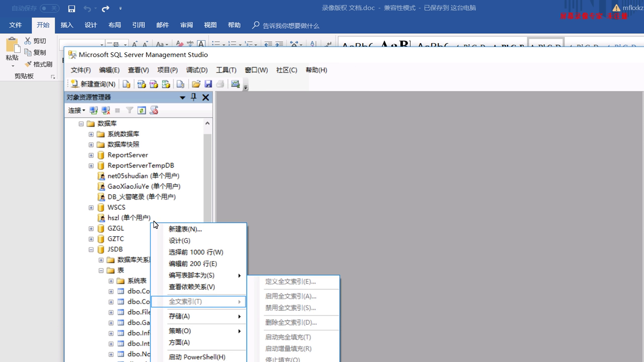Open the 工具(T) menu in SSMS
The height and width of the screenshot is (362, 644).
pos(226,70)
